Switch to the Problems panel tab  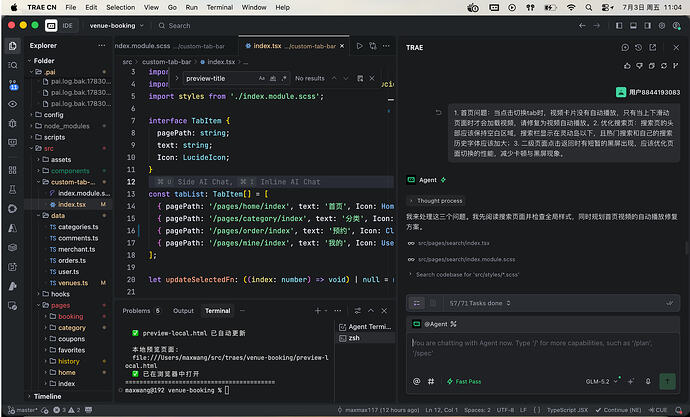tap(141, 311)
